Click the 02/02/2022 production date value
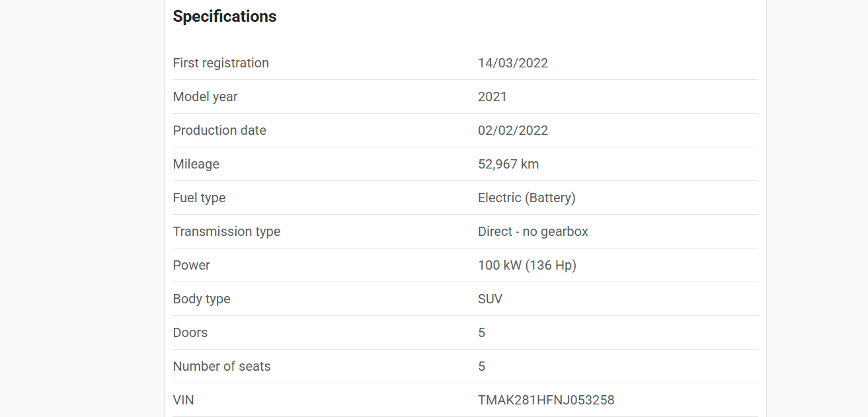Image resolution: width=868 pixels, height=417 pixels. click(513, 131)
